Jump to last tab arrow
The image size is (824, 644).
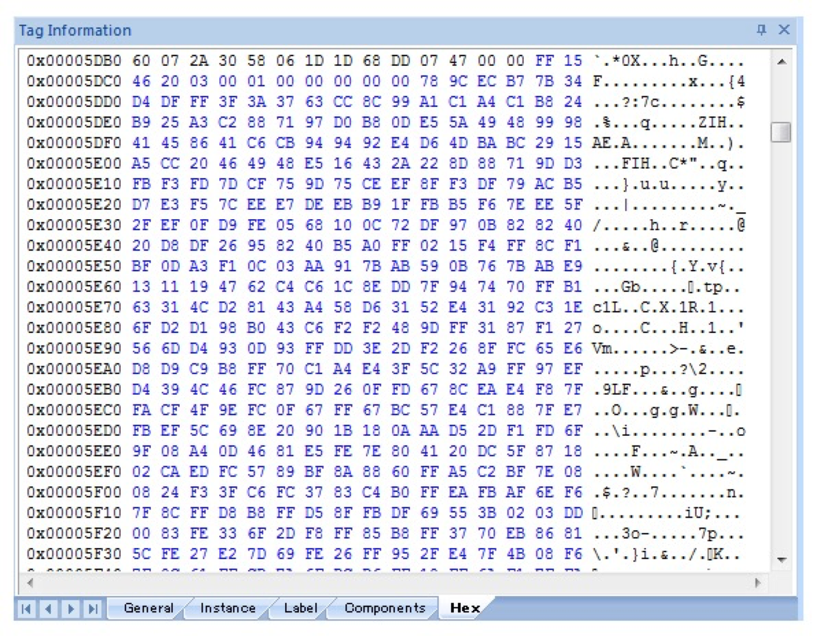click(x=92, y=608)
